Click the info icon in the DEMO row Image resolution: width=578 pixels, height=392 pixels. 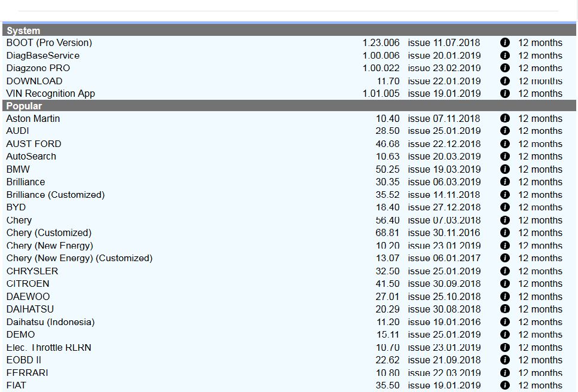(505, 334)
